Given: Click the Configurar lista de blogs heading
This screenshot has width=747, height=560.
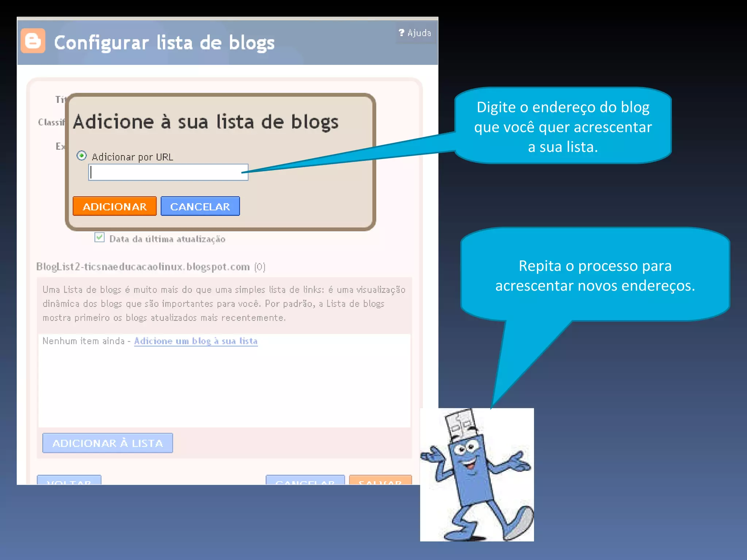Looking at the screenshot, I should 164,43.
